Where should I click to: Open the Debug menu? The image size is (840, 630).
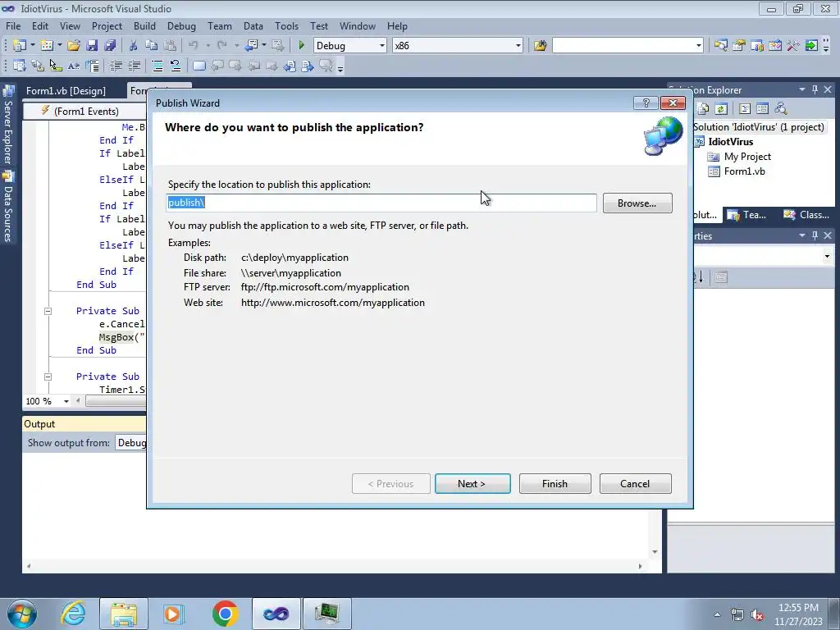(181, 25)
